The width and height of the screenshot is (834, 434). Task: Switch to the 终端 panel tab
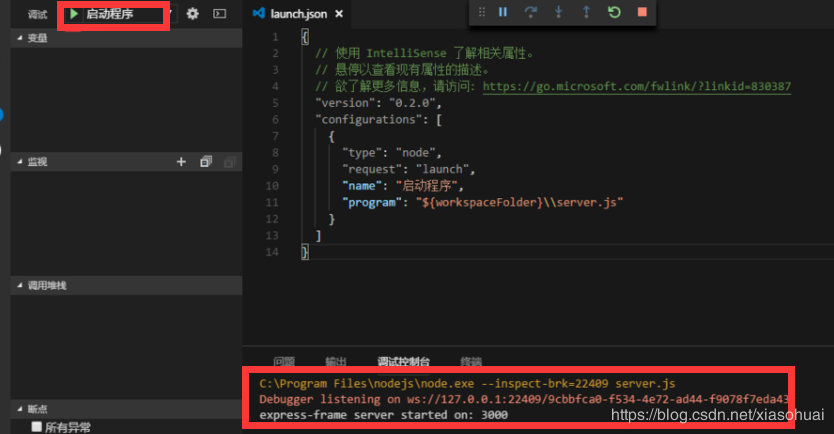pyautogui.click(x=471, y=362)
